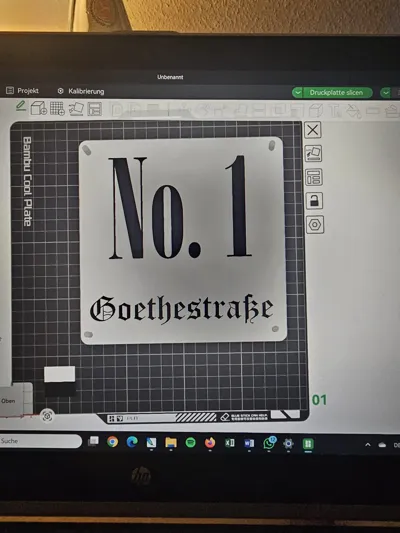Select the greyed Text shape T tool
This screenshot has width=400, height=533.
[x=335, y=111]
